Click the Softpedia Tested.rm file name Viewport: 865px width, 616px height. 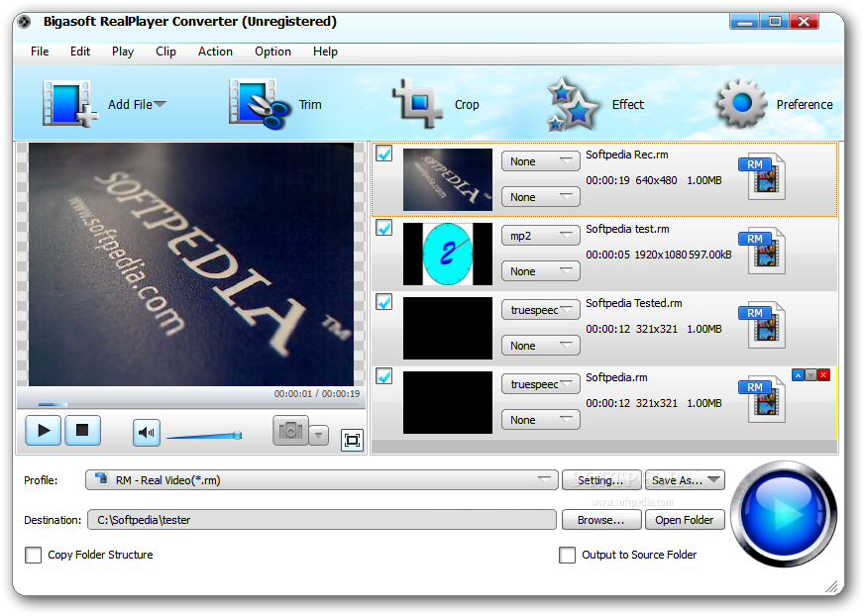coord(634,303)
